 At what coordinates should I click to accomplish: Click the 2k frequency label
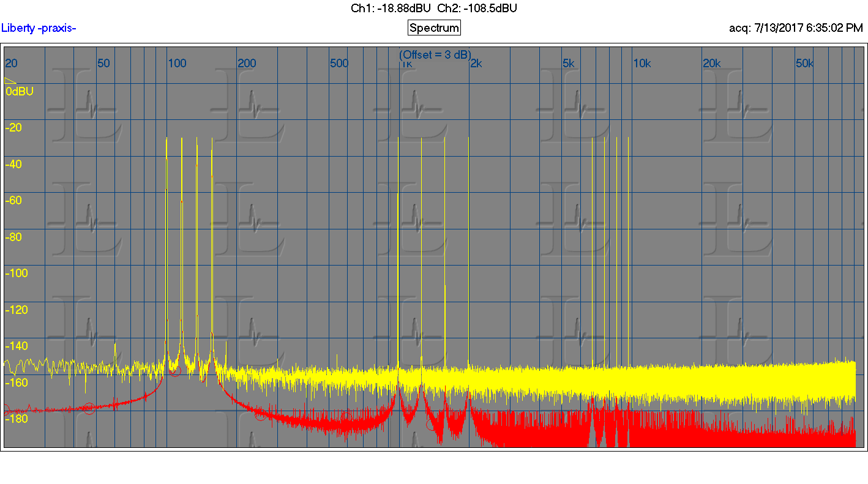476,63
